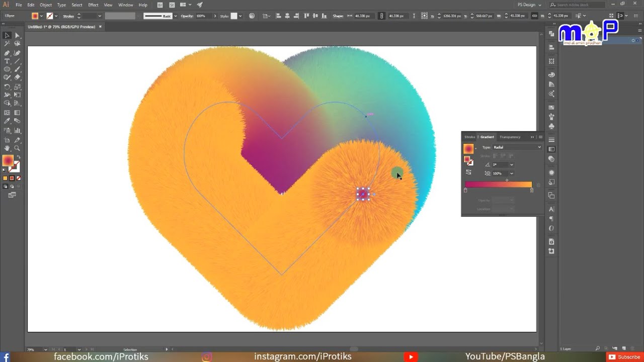Image resolution: width=644 pixels, height=362 pixels.
Task: Switch to solid Color mode button
Action: (x=6, y=178)
